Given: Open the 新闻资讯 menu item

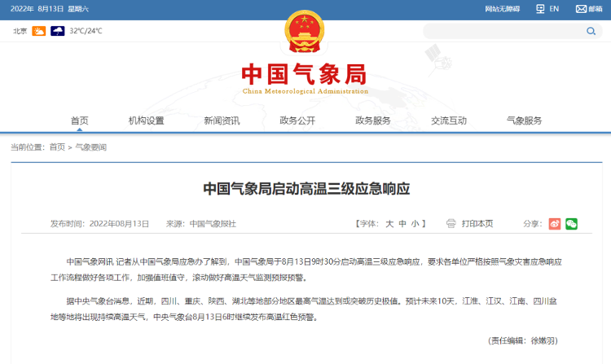Looking at the screenshot, I should click(x=222, y=121).
